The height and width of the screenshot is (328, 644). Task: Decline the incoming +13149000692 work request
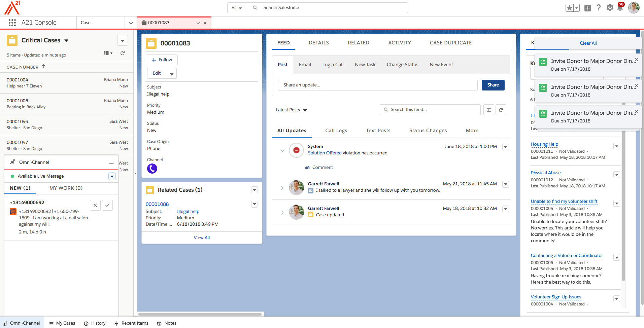(95, 205)
